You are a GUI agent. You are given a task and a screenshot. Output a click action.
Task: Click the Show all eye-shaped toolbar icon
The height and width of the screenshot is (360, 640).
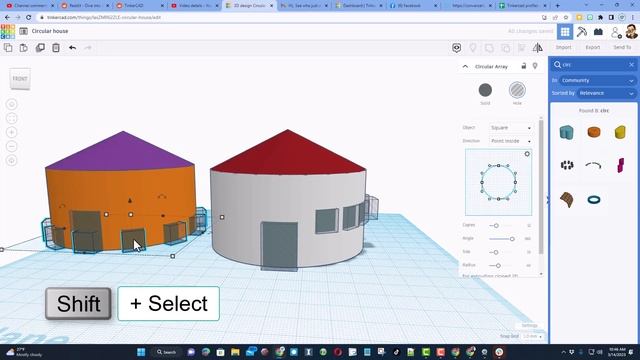(x=456, y=48)
